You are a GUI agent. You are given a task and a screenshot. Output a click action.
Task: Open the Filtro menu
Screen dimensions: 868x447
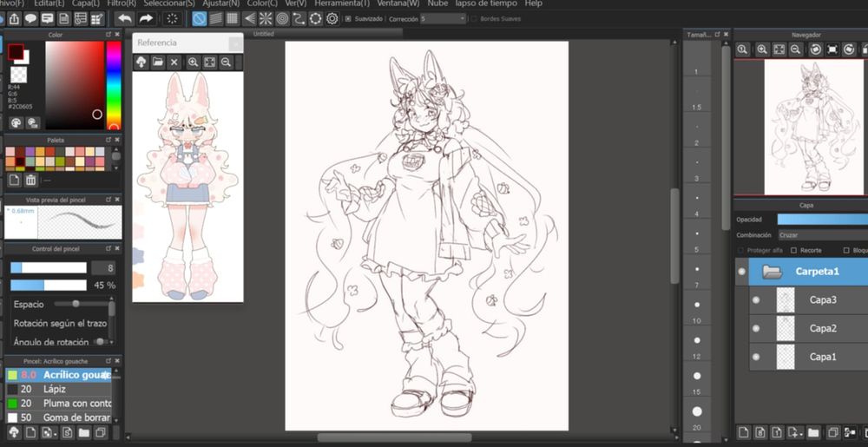(120, 3)
